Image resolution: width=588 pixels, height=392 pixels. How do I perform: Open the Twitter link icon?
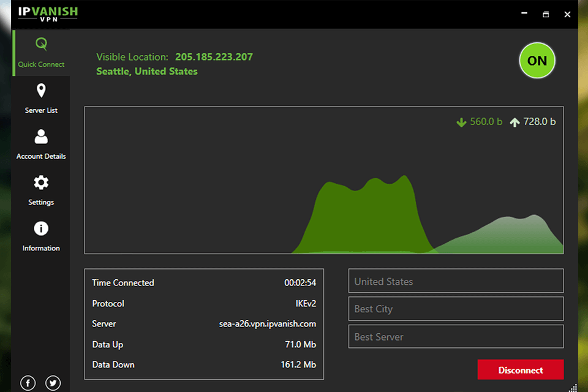coord(53,383)
